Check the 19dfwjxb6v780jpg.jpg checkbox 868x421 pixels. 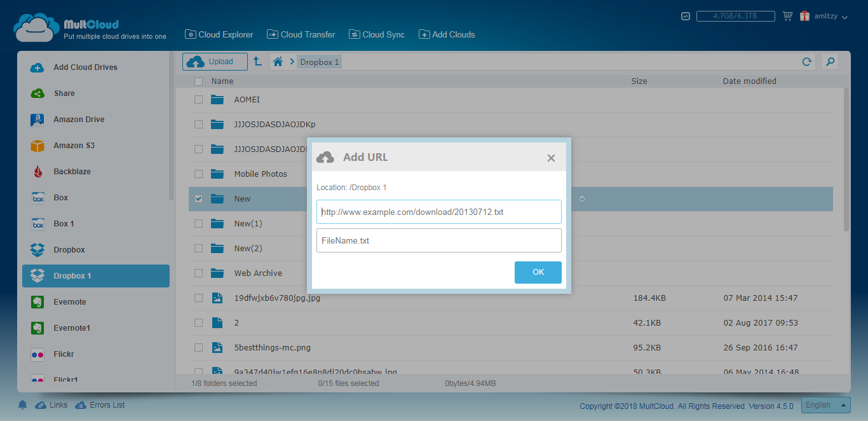tap(199, 298)
